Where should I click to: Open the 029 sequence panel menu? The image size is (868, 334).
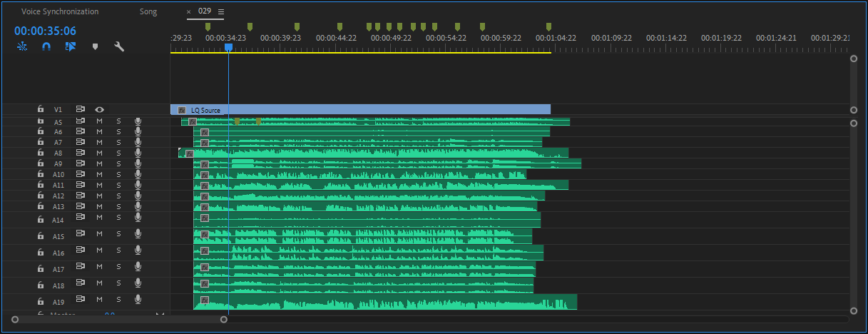(x=221, y=12)
